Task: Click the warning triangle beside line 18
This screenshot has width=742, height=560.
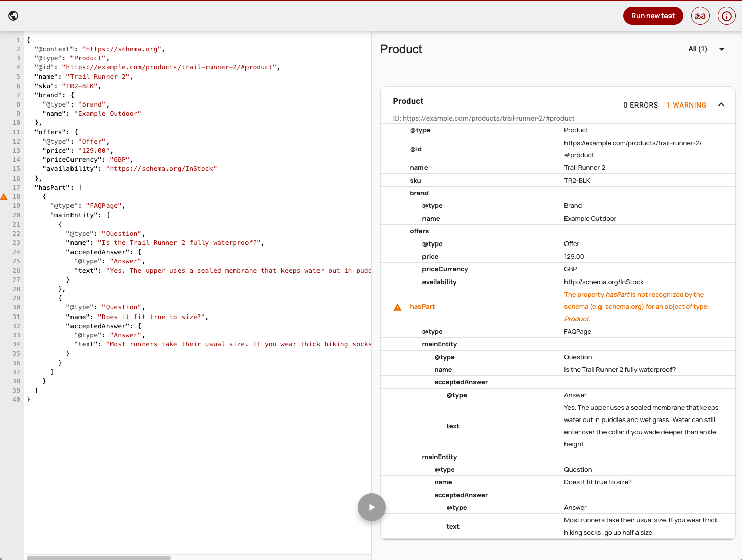Action: [4, 197]
